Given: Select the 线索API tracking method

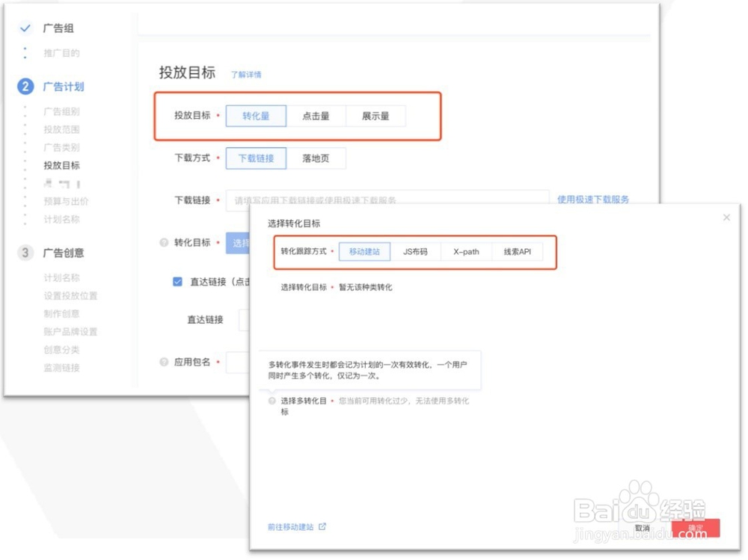Looking at the screenshot, I should tap(519, 252).
